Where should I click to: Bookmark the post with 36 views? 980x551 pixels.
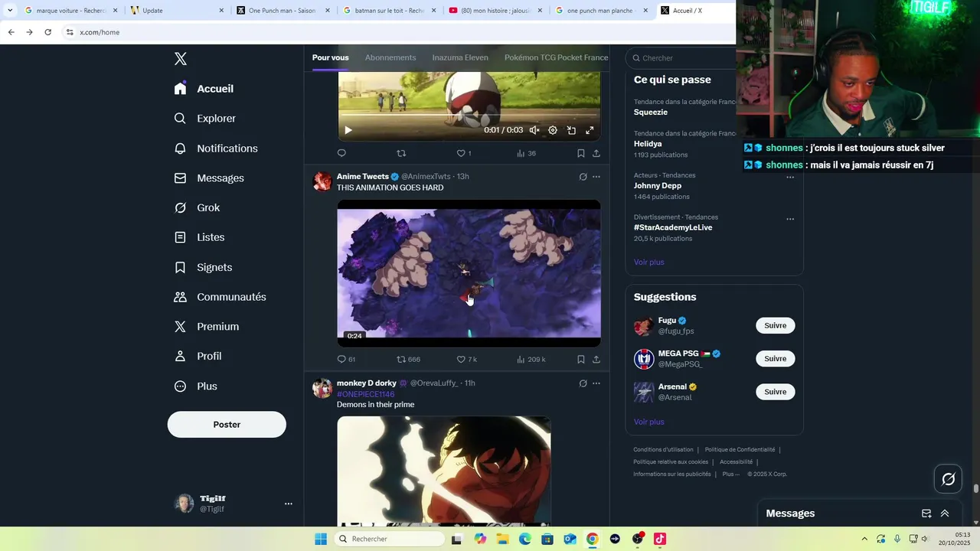pyautogui.click(x=581, y=153)
